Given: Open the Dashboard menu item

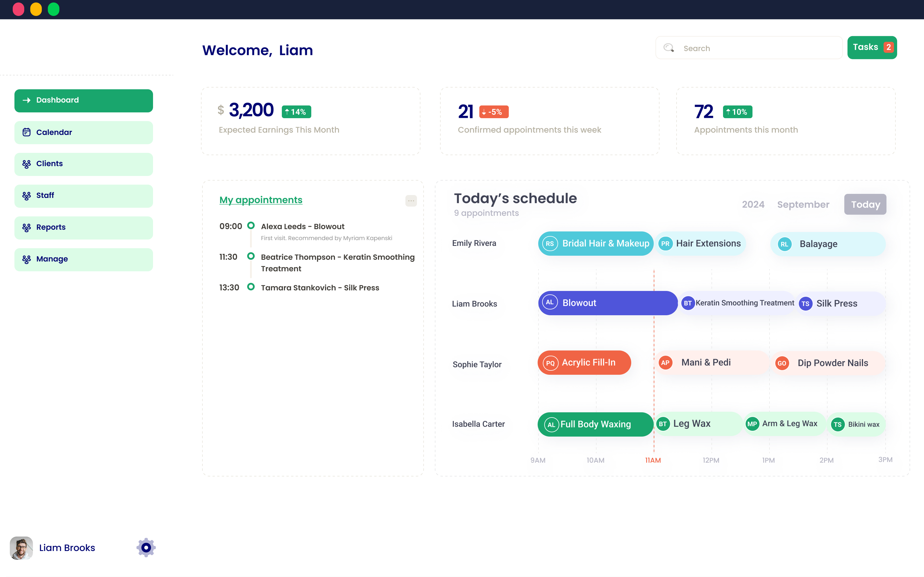Looking at the screenshot, I should [x=83, y=101].
